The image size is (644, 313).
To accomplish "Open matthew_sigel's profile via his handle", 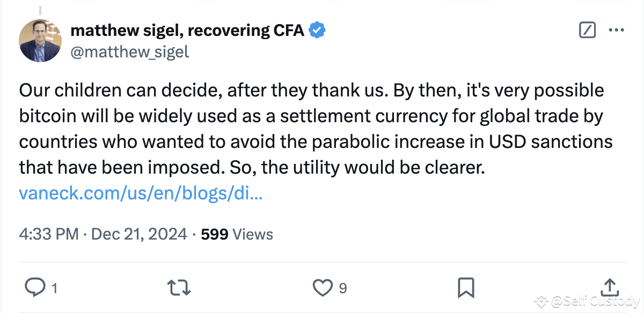I will (129, 51).
